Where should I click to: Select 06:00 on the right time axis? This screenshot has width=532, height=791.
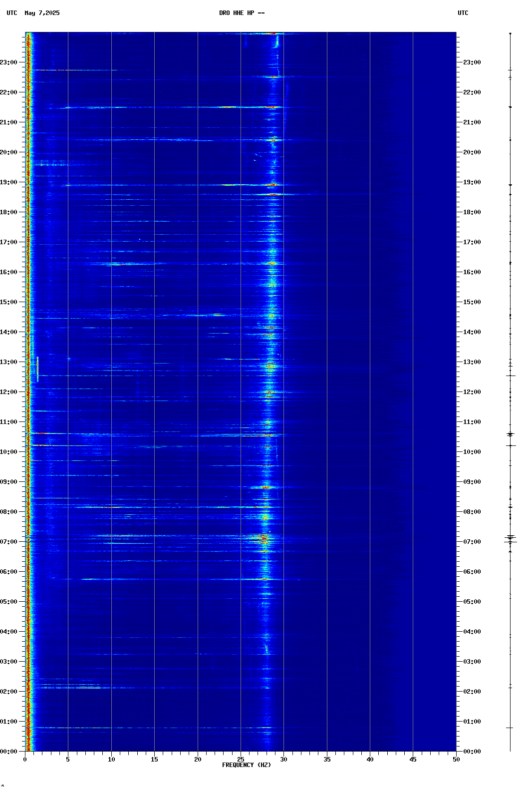[x=472, y=572]
